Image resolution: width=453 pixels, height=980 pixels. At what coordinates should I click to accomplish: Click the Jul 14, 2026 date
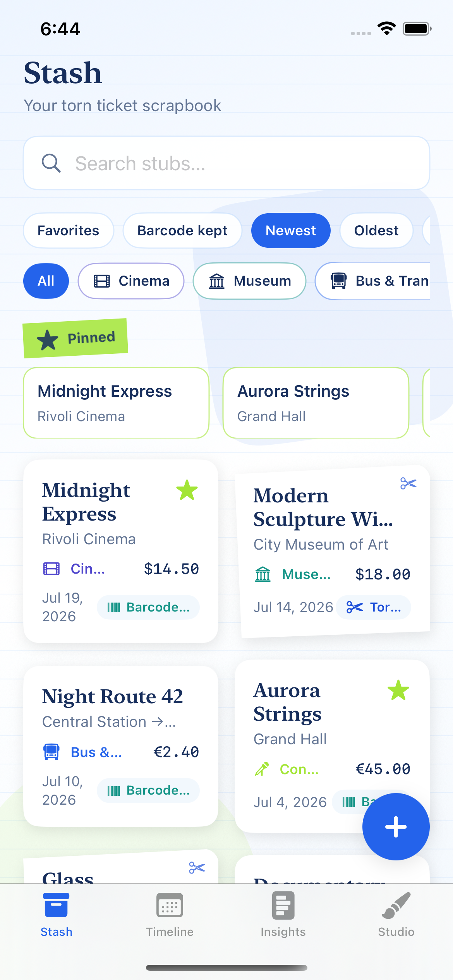293,607
